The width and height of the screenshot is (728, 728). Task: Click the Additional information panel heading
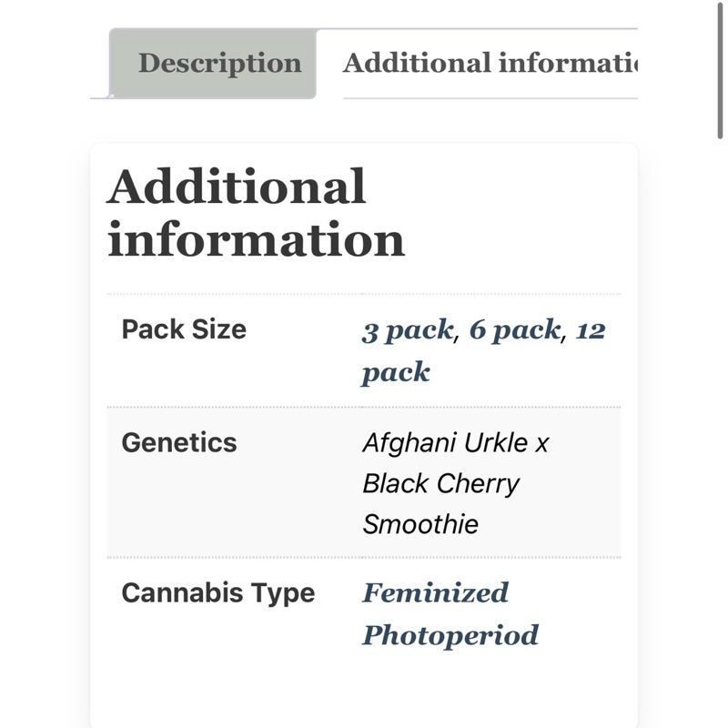(x=256, y=213)
